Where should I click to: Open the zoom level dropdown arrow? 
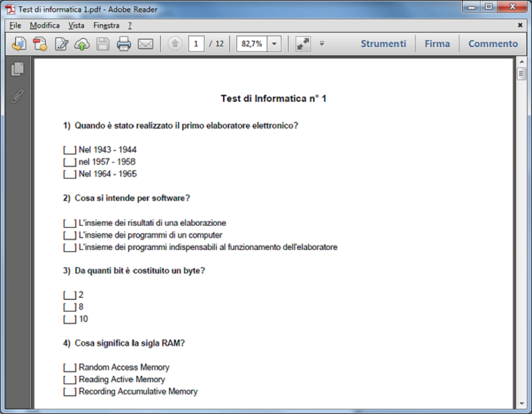pyautogui.click(x=274, y=44)
